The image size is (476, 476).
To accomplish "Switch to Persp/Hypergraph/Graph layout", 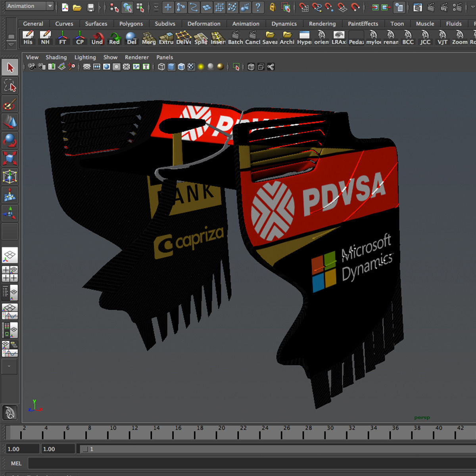I will 10,349.
